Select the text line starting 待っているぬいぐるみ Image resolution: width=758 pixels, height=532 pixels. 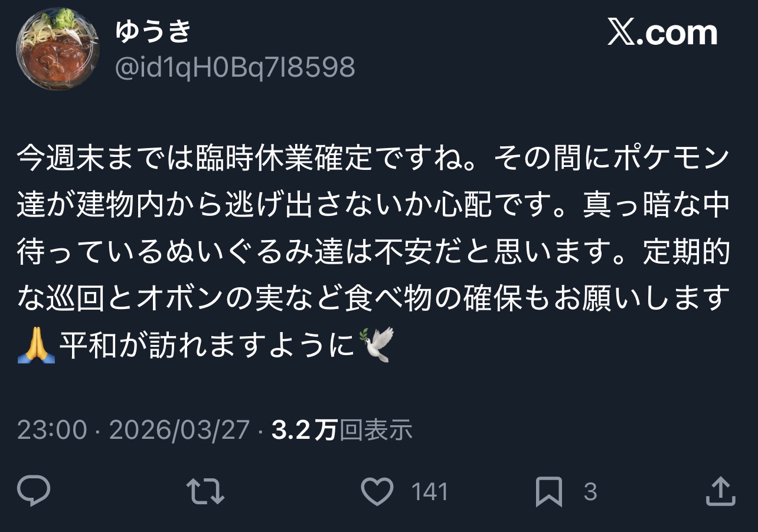click(374, 253)
